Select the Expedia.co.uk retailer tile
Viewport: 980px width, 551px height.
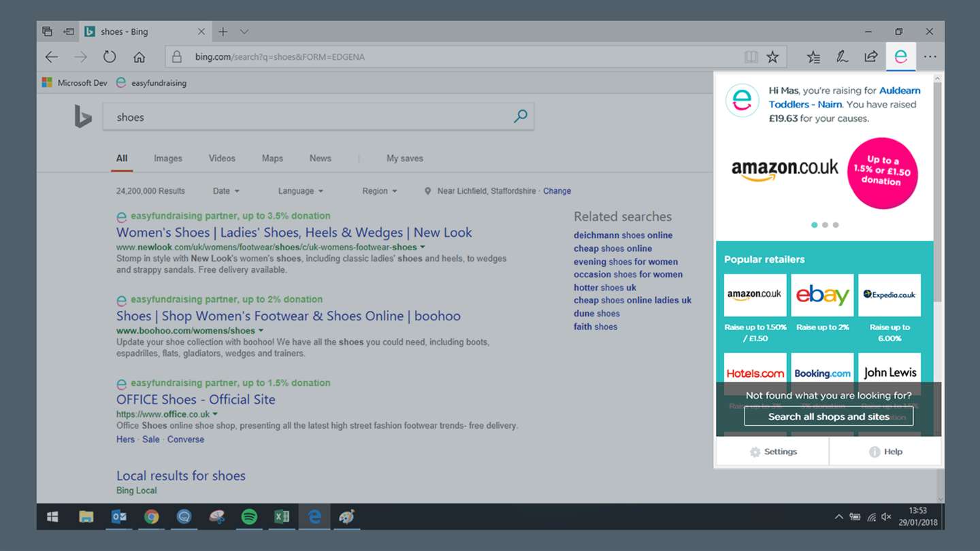pyautogui.click(x=889, y=295)
